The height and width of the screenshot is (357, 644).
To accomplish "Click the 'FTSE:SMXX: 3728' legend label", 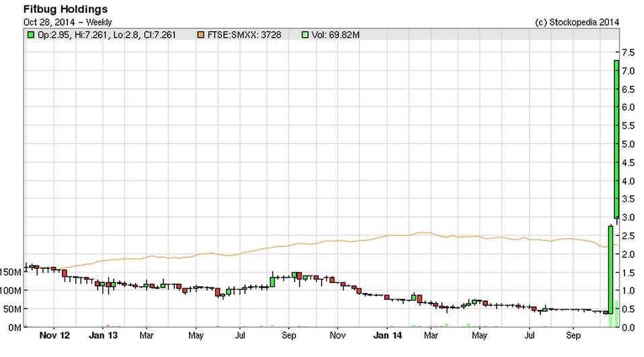I will tap(244, 35).
